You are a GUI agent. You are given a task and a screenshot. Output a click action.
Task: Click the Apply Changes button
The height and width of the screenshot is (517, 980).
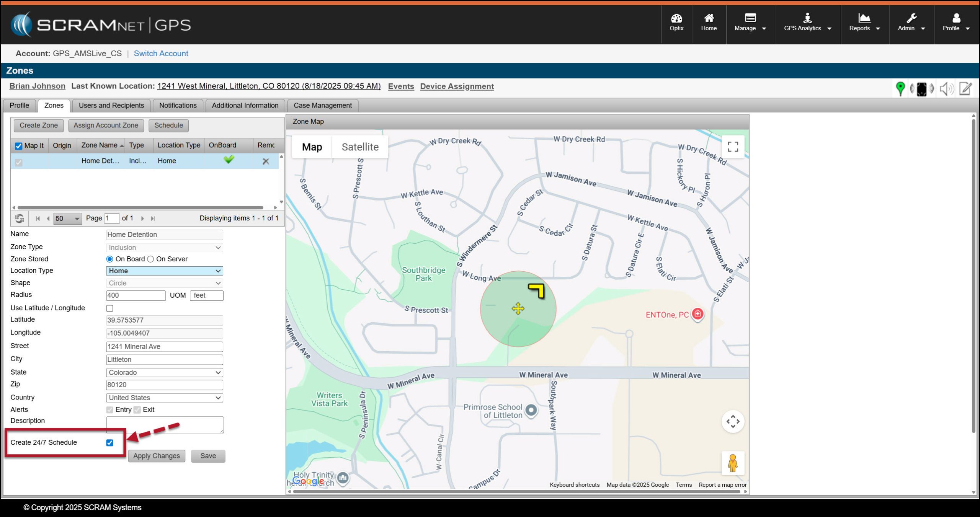click(x=156, y=456)
